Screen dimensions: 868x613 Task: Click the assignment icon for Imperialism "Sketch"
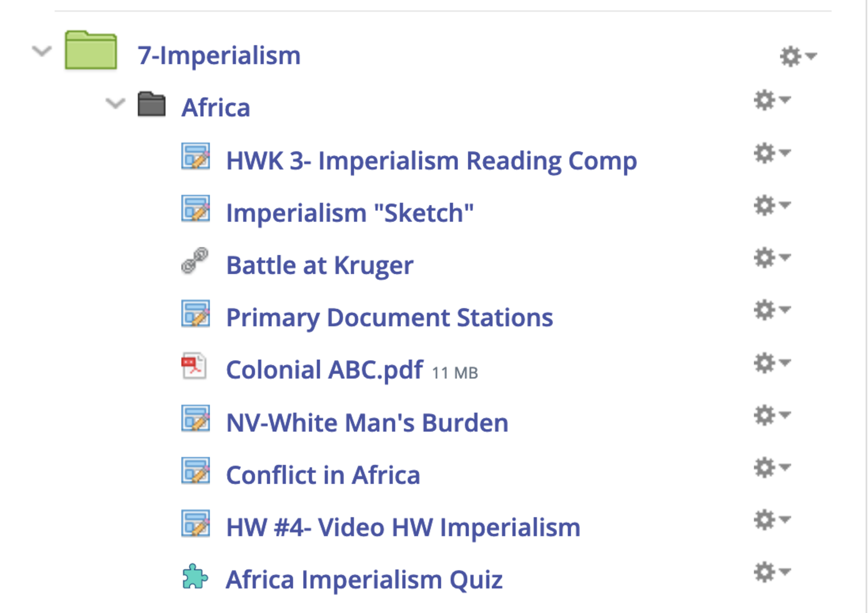(195, 209)
